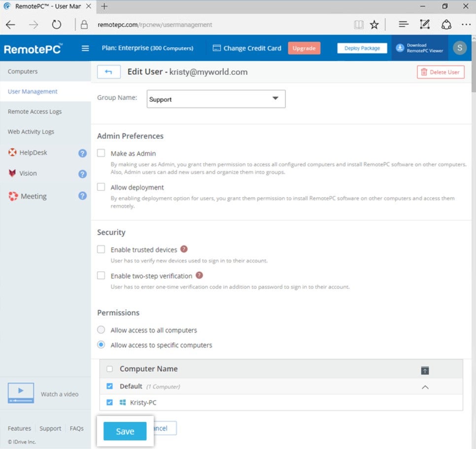
Task: Select Allow access to specific computers
Action: coord(101,345)
